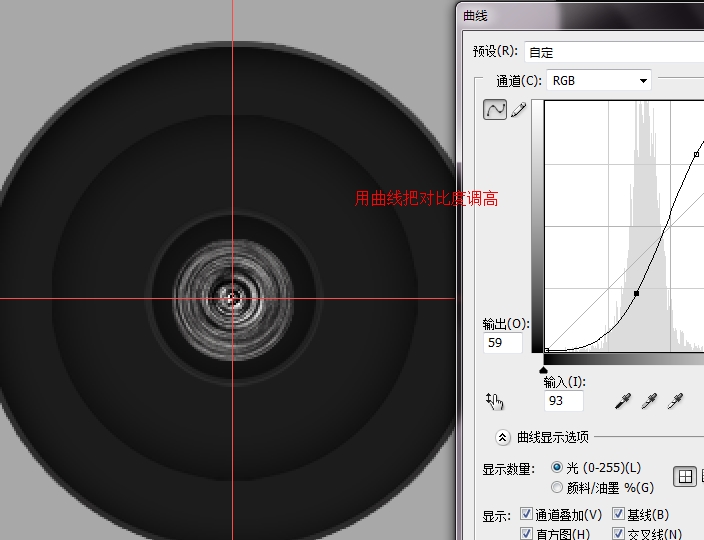Click the swirl center in the canvas

pyautogui.click(x=232, y=297)
